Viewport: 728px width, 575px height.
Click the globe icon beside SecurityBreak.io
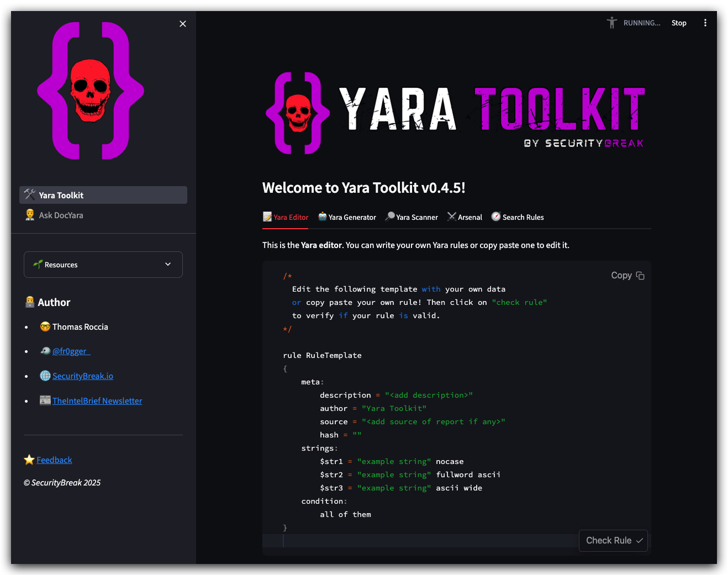45,376
